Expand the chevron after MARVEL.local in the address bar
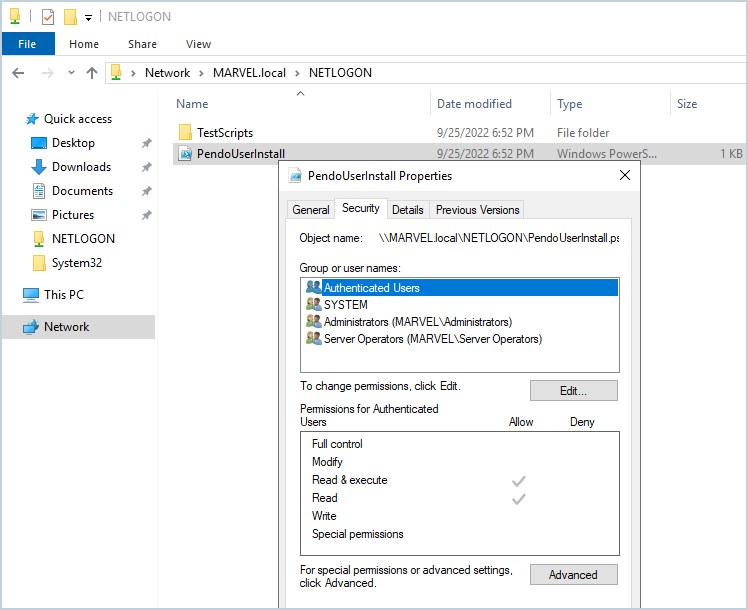The height and width of the screenshot is (610, 748). [297, 73]
